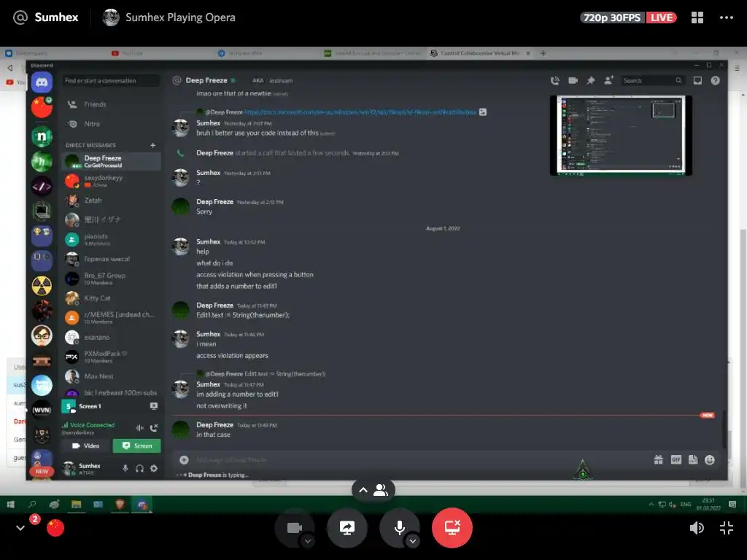
Task: Stop streaming icon beside Screen 1
Action: (x=154, y=406)
